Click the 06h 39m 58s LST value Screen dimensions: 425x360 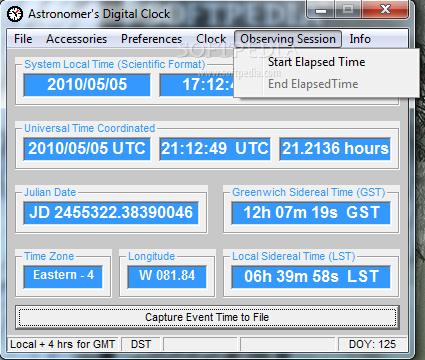311,277
